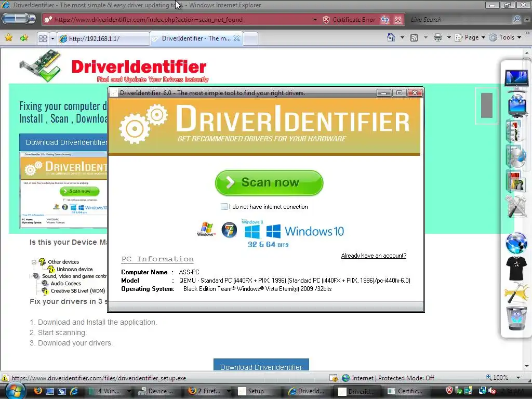Collapse the Other devices tree node
Image resolution: width=532 pixels, height=399 pixels.
[34, 262]
